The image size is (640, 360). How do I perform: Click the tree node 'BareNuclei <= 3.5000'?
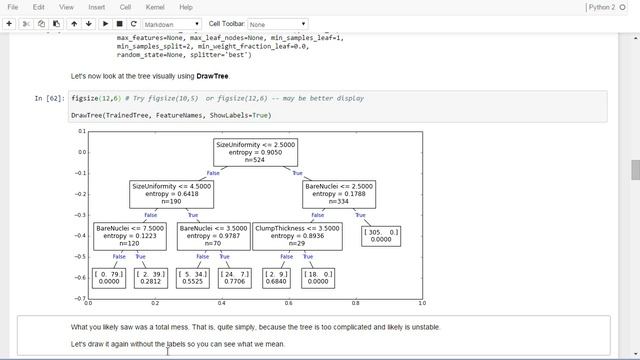(x=213, y=236)
